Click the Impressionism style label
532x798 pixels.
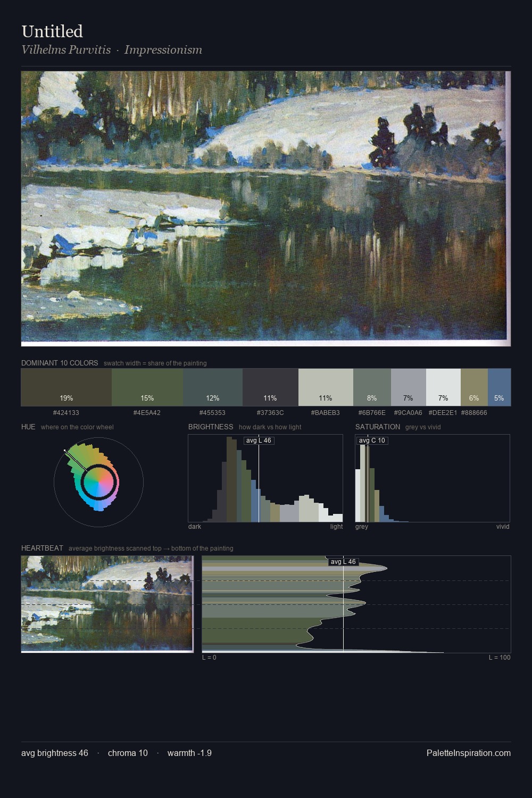tap(163, 50)
